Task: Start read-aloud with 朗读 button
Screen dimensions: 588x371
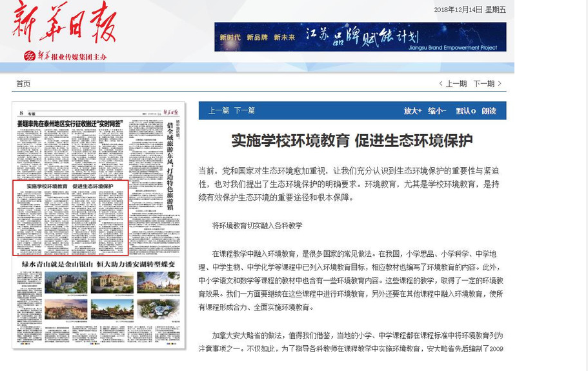Action: click(x=489, y=111)
